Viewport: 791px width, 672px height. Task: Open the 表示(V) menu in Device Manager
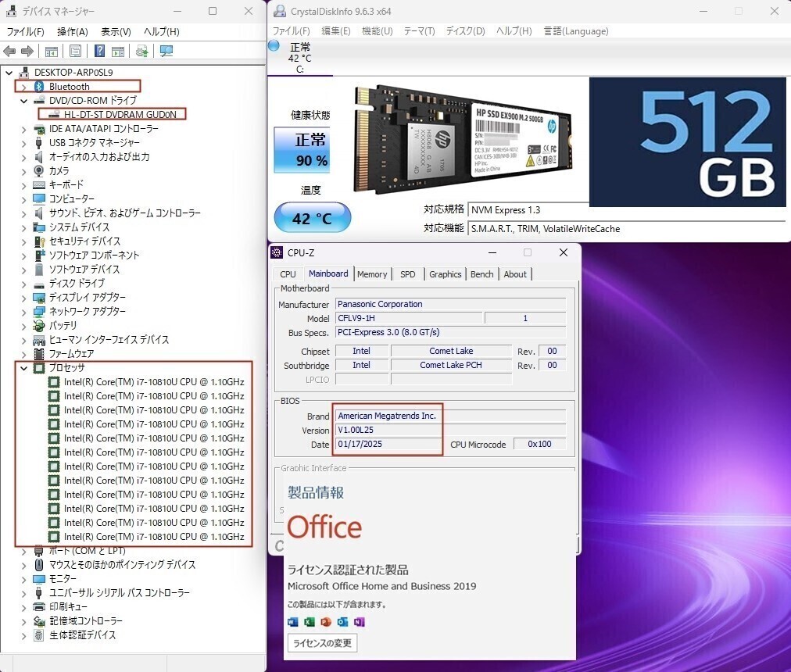click(116, 32)
